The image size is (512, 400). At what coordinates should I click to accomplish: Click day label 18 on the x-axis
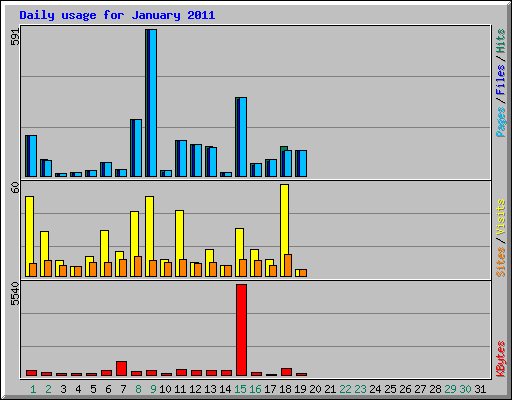[285, 389]
